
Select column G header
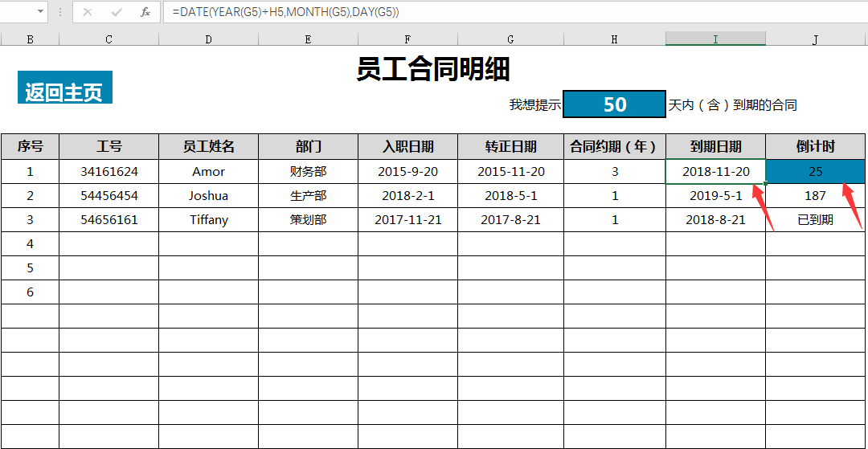pyautogui.click(x=511, y=39)
